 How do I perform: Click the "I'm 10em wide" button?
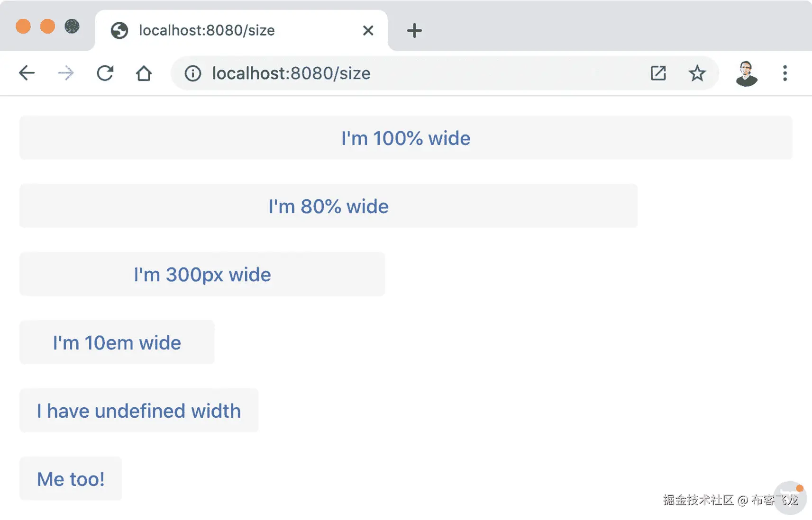coord(117,342)
